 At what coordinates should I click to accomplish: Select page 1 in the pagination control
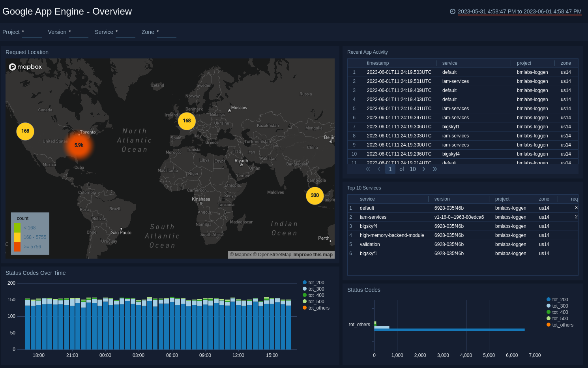(390, 169)
